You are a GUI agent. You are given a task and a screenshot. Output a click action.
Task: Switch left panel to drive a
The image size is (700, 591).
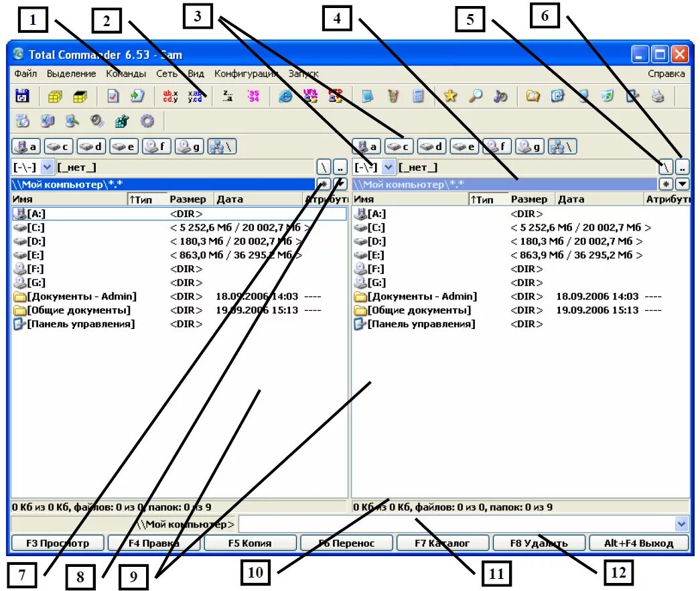25,147
